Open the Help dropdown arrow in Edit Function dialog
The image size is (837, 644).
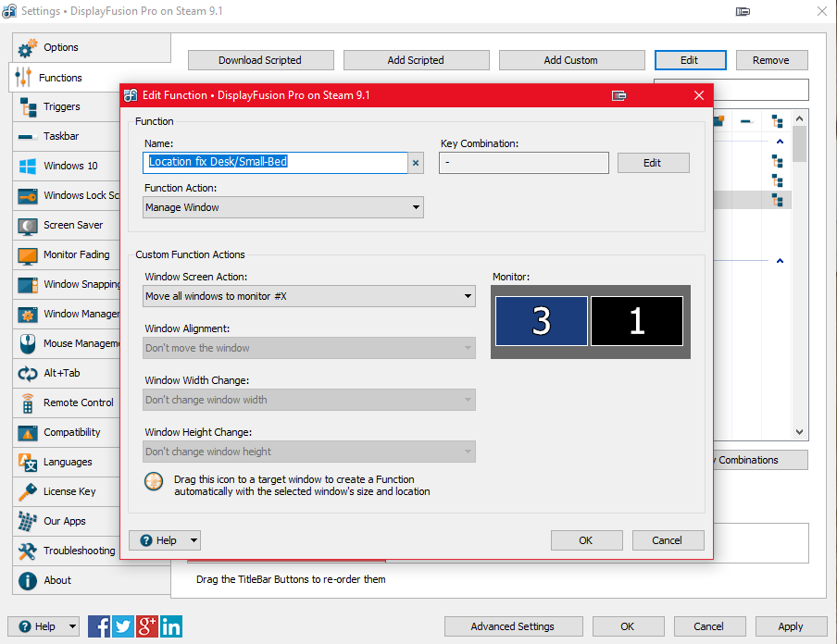click(193, 540)
